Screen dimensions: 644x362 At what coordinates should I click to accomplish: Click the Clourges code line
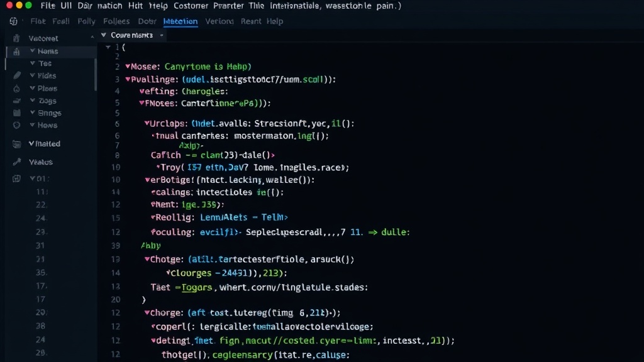[226, 273]
